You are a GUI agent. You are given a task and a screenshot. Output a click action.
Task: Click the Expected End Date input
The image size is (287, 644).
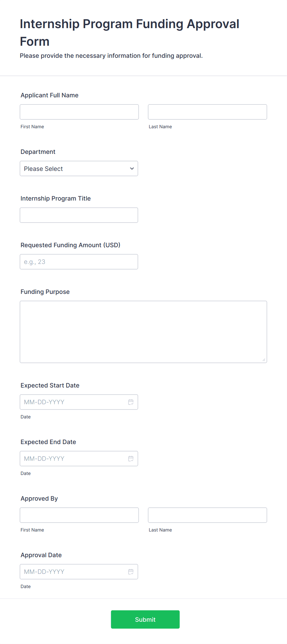[73, 459]
